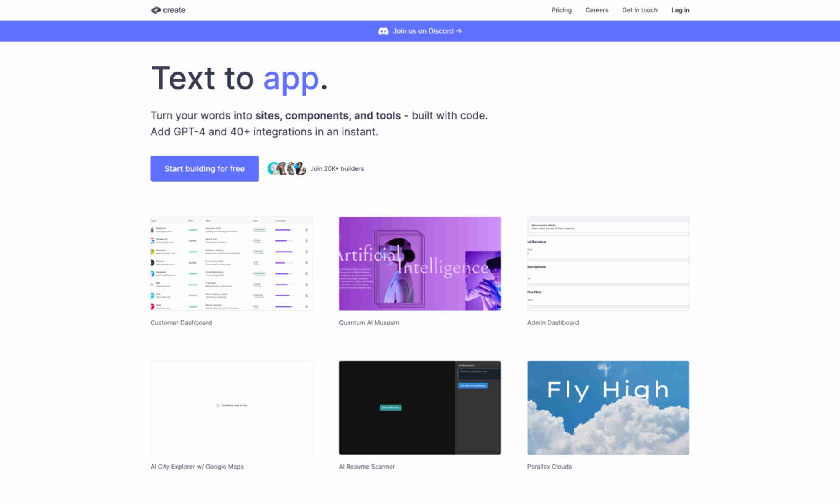The image size is (840, 504).
Task: Open the AI Resume Scanner thumbnail
Action: (420, 407)
